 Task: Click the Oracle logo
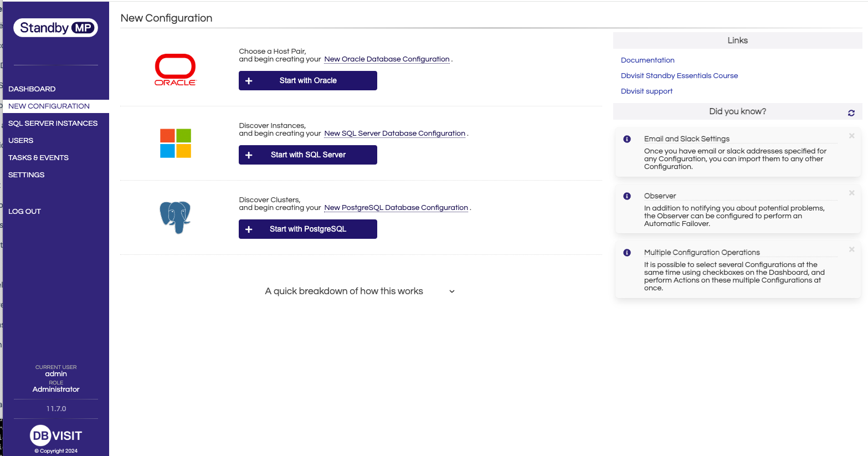coord(175,70)
